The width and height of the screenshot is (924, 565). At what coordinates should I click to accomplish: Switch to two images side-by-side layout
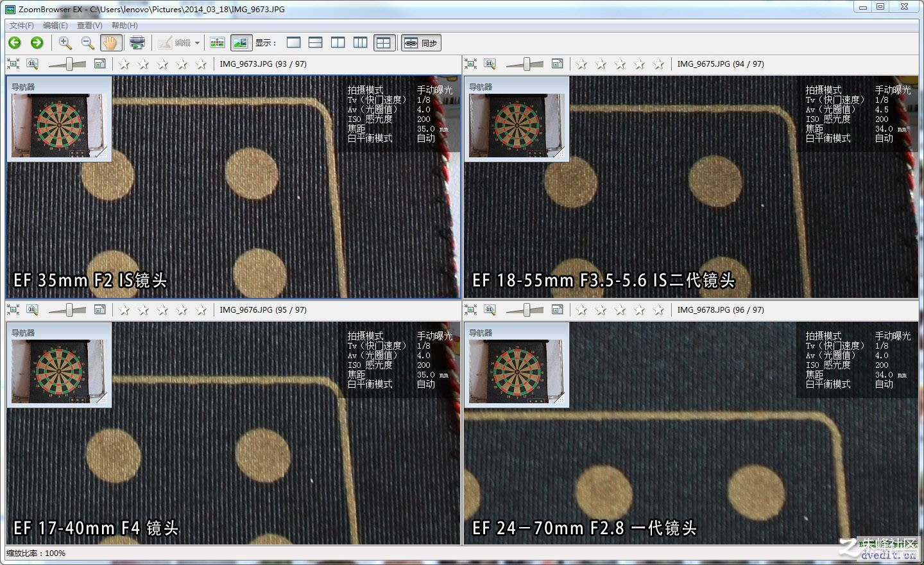[x=338, y=43]
